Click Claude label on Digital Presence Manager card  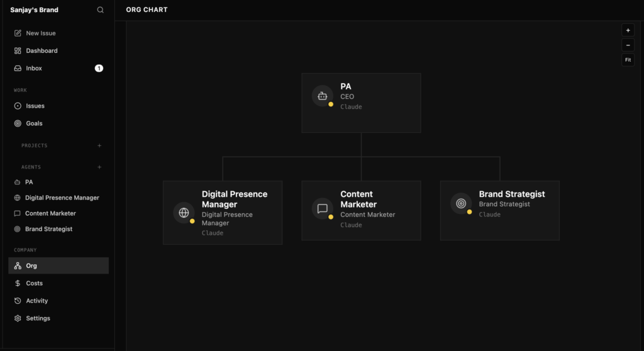tap(213, 233)
